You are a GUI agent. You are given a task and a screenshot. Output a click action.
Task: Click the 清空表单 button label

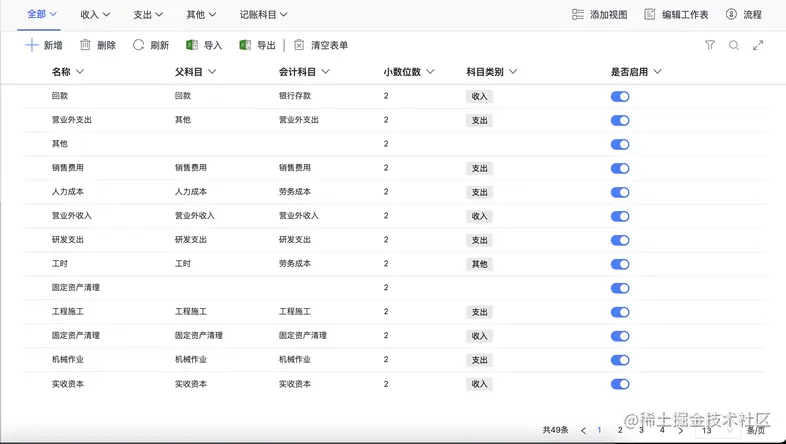point(329,45)
